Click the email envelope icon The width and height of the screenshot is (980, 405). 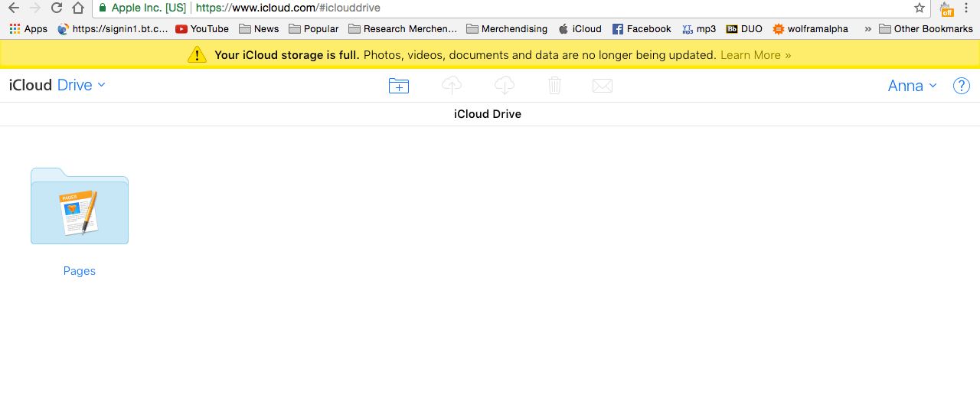[x=603, y=86]
